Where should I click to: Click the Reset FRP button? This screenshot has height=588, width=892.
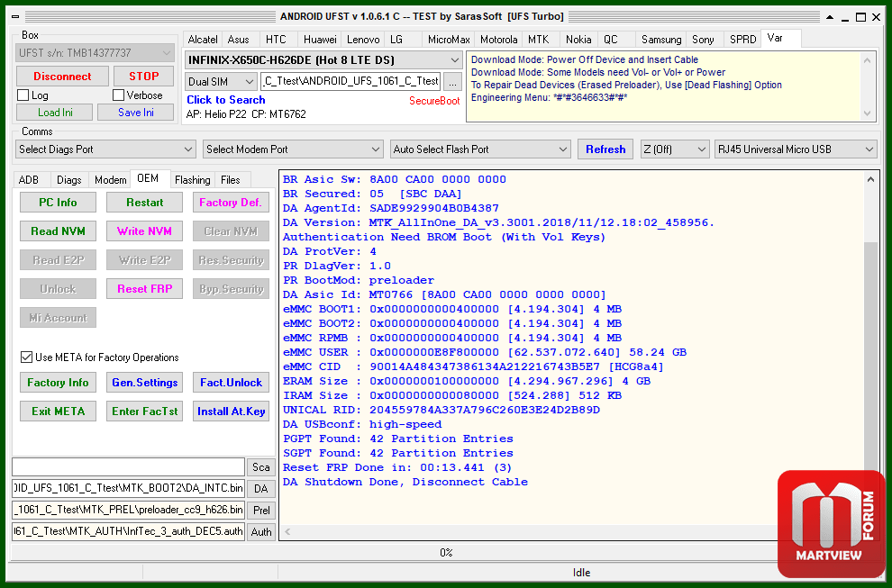coord(144,289)
